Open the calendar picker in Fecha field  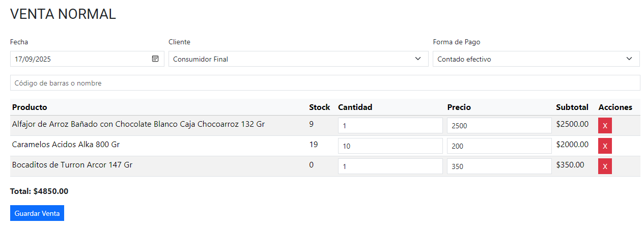155,59
